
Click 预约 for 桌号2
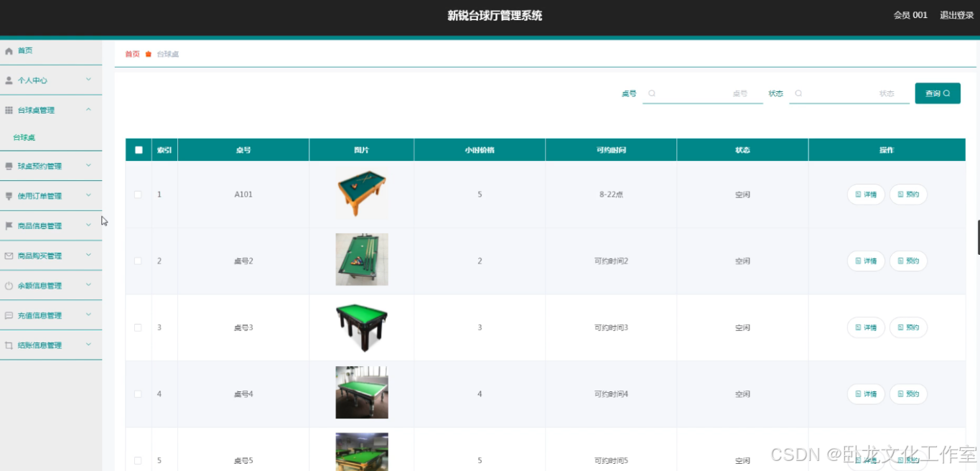908,261
